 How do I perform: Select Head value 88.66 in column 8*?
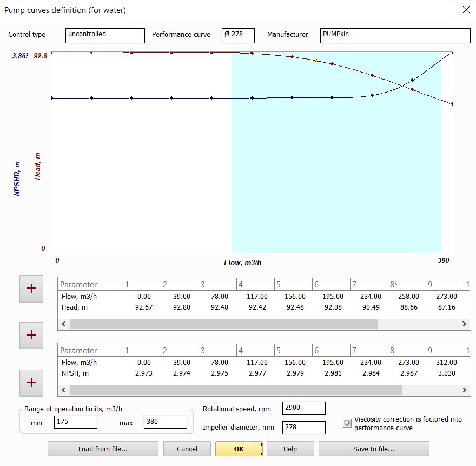[x=408, y=307]
